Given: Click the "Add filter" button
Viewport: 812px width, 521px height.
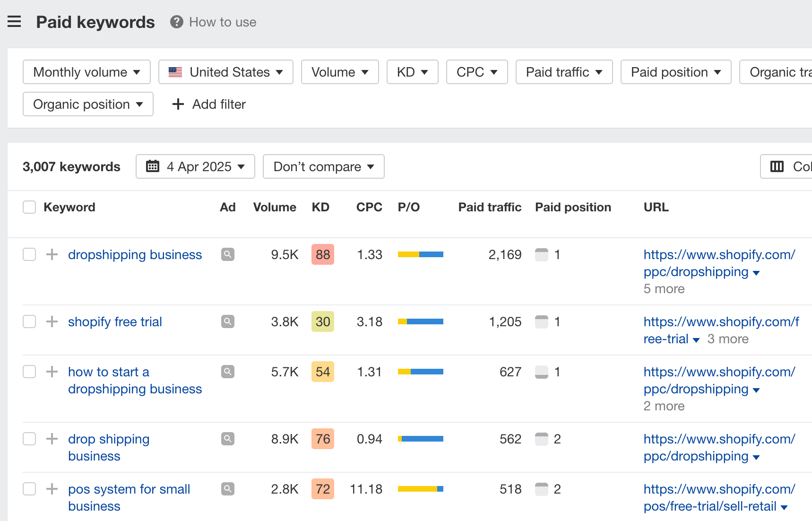Looking at the screenshot, I should [208, 104].
